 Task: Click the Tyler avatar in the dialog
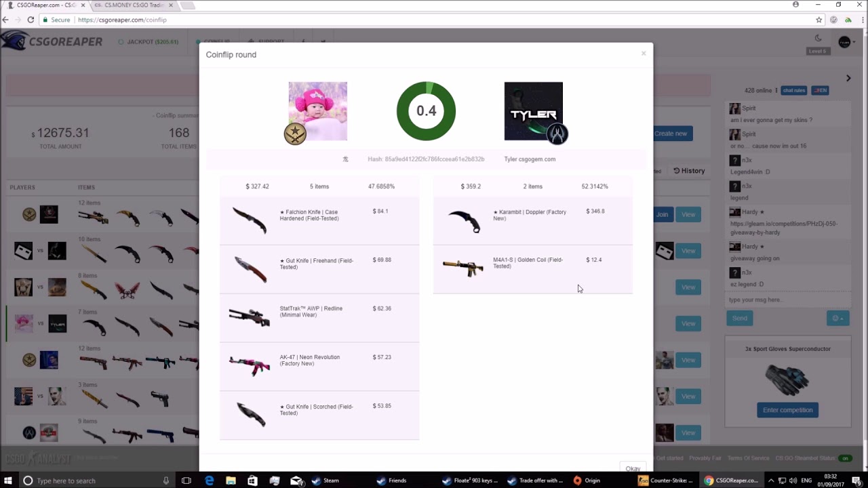click(533, 111)
